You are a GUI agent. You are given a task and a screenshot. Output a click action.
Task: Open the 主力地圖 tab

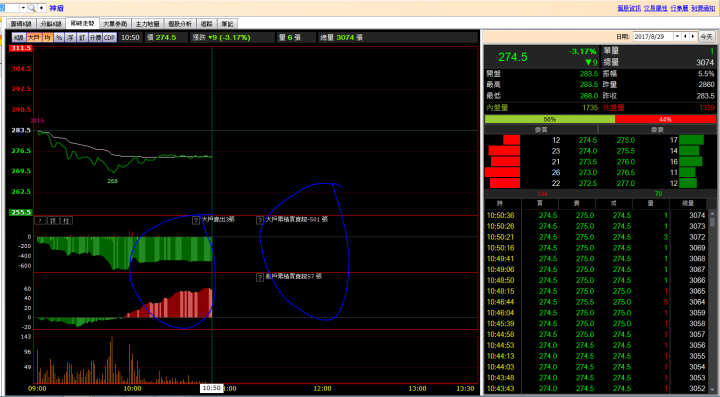147,24
